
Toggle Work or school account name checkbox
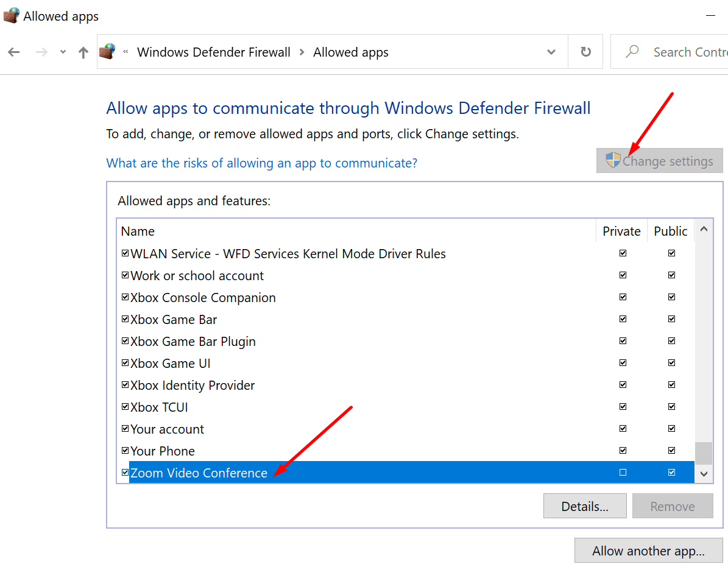pos(125,275)
